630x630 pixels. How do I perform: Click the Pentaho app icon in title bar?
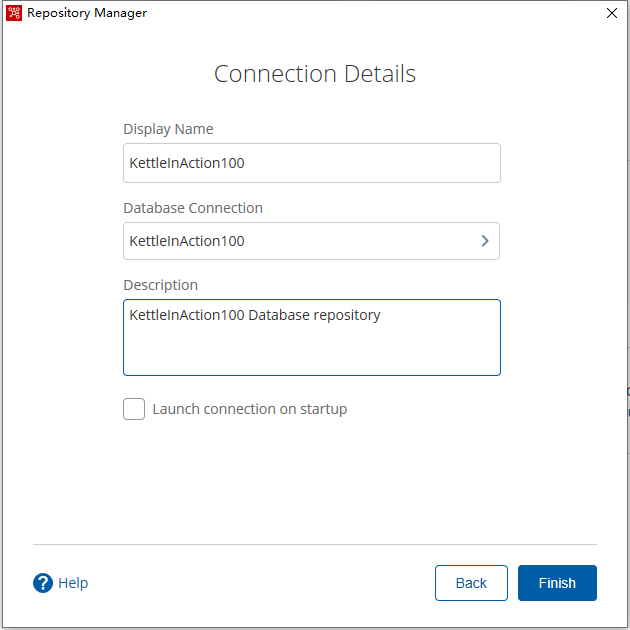[x=14, y=13]
